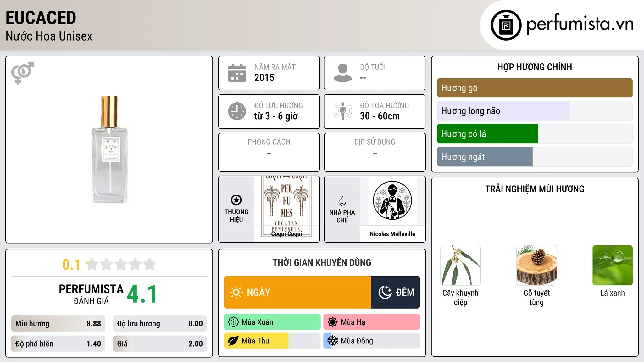
Task: Click the Trải nghiệm mùi hương heading
Action: tap(535, 189)
